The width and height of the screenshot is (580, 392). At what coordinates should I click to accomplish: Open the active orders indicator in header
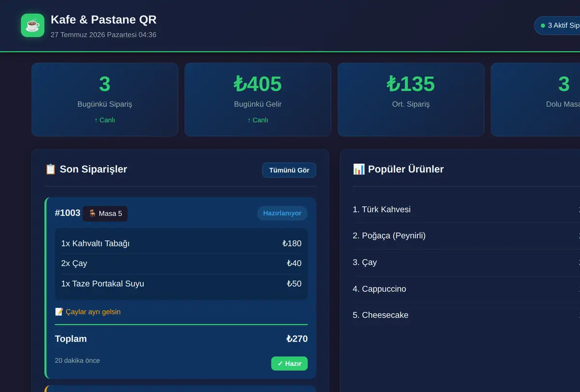557,26
